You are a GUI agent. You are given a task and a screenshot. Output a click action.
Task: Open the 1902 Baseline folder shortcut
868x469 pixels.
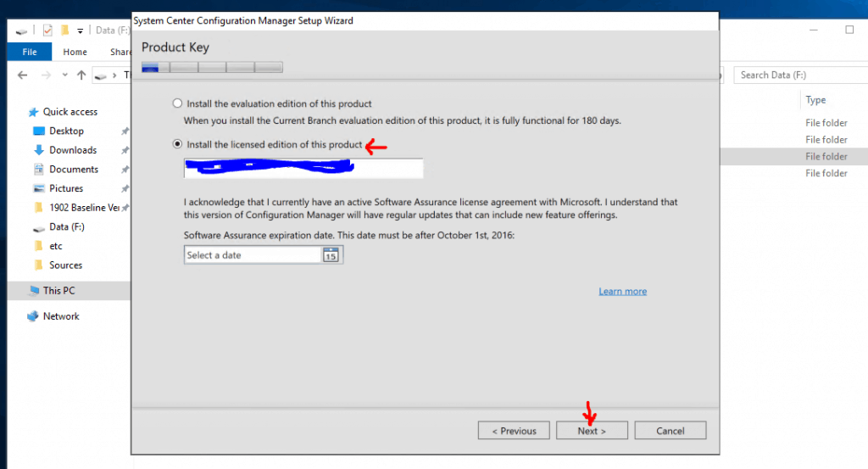click(84, 208)
